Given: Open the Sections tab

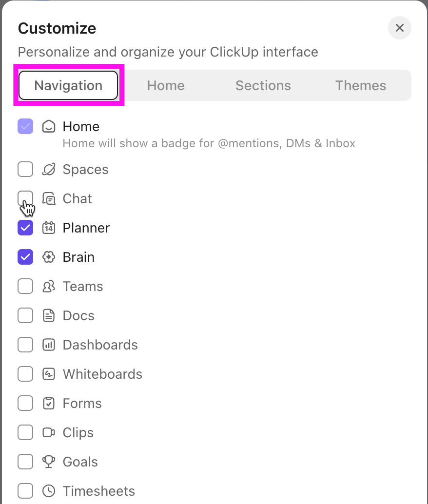Looking at the screenshot, I should pyautogui.click(x=263, y=85).
